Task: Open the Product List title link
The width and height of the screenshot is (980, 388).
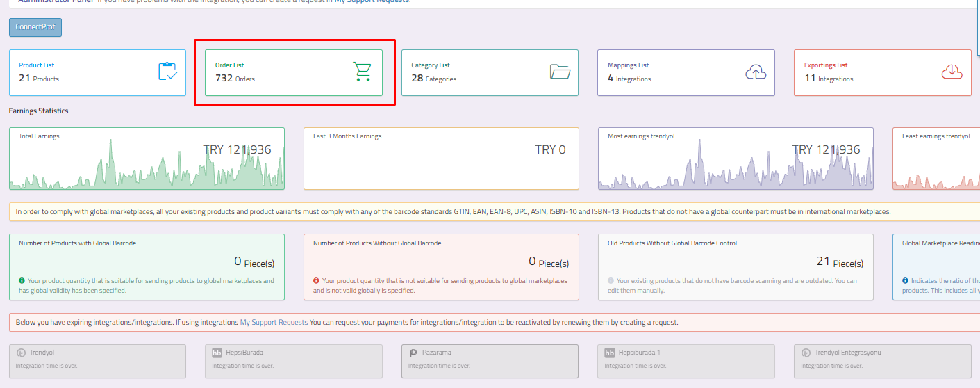Action: tap(36, 65)
